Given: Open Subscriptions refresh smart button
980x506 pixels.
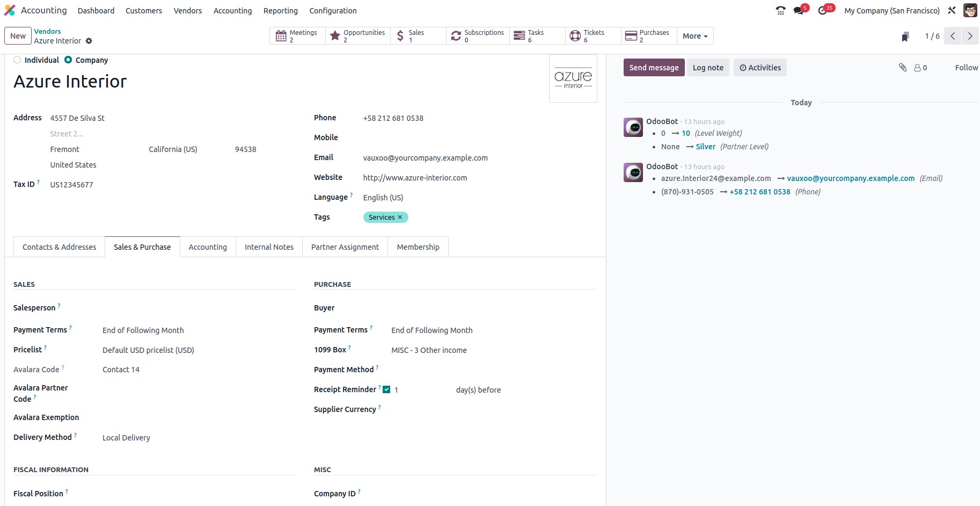Looking at the screenshot, I should 478,36.
